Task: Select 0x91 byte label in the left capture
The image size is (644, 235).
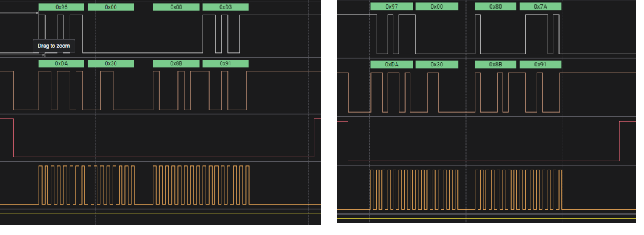Action: [x=226, y=63]
